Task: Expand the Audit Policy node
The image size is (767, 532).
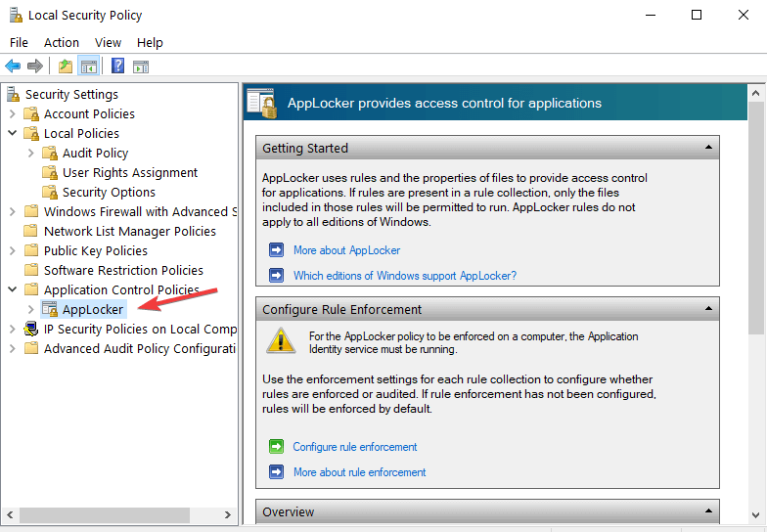Action: pos(31,153)
